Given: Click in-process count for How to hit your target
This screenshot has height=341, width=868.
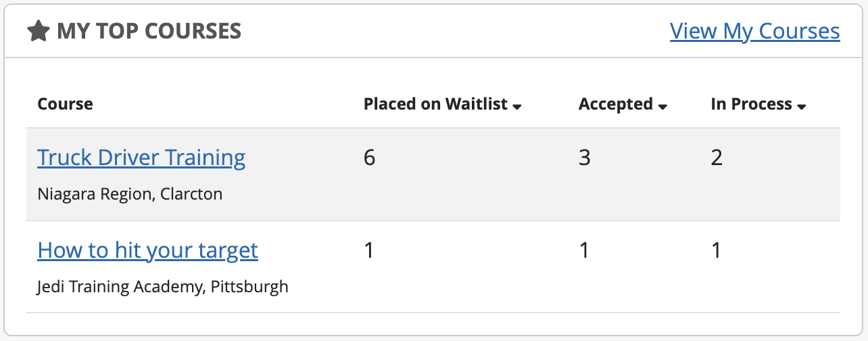Looking at the screenshot, I should coord(717,250).
